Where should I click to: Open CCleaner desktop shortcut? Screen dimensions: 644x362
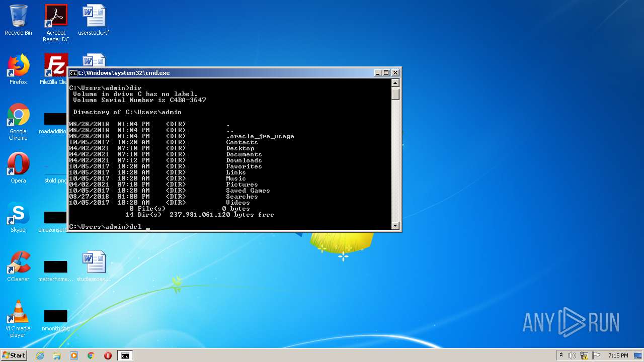click(x=18, y=266)
